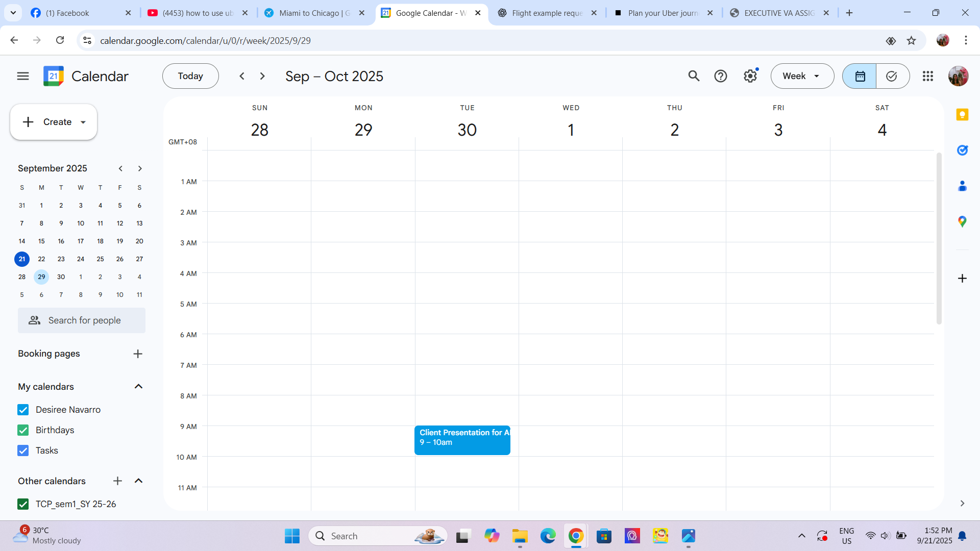The width and height of the screenshot is (980, 551).
Task: Click the Support help icon
Action: click(x=720, y=76)
